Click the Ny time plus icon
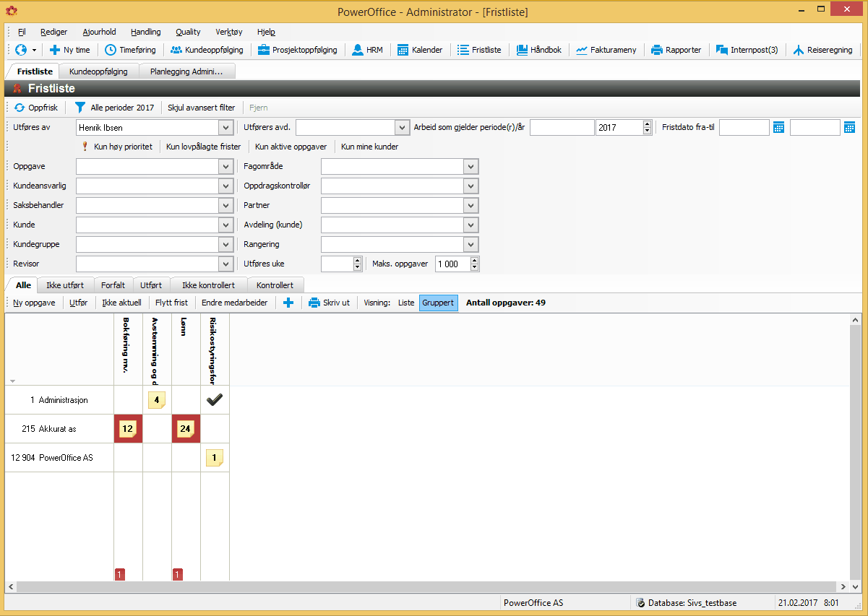The height and width of the screenshot is (616, 868). click(54, 50)
